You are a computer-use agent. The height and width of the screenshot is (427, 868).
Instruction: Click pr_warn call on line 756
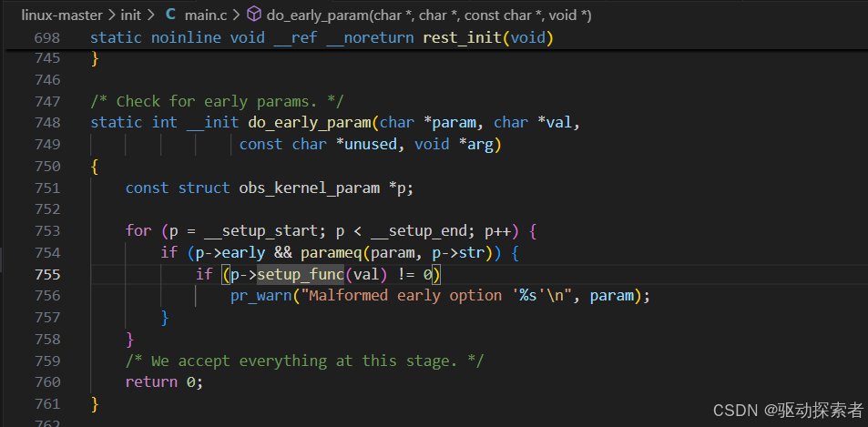pos(260,296)
